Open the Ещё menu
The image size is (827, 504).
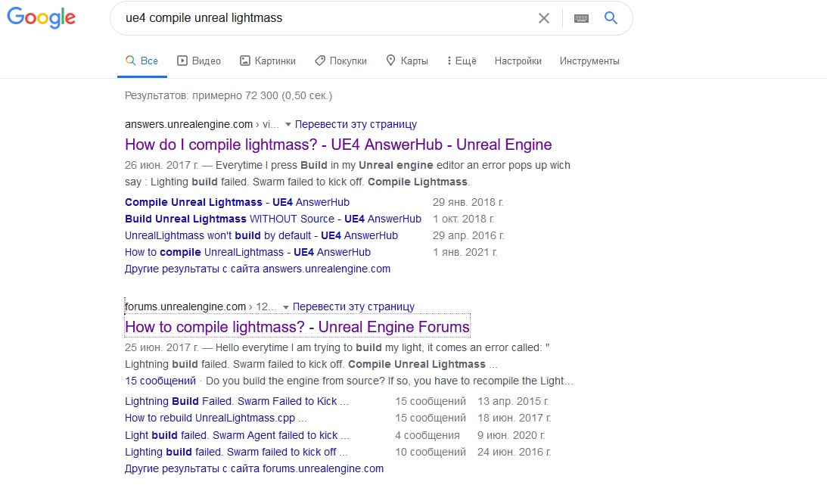pyautogui.click(x=462, y=61)
